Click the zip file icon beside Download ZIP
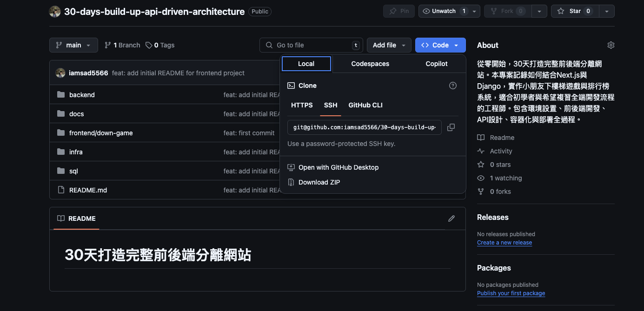 291,182
